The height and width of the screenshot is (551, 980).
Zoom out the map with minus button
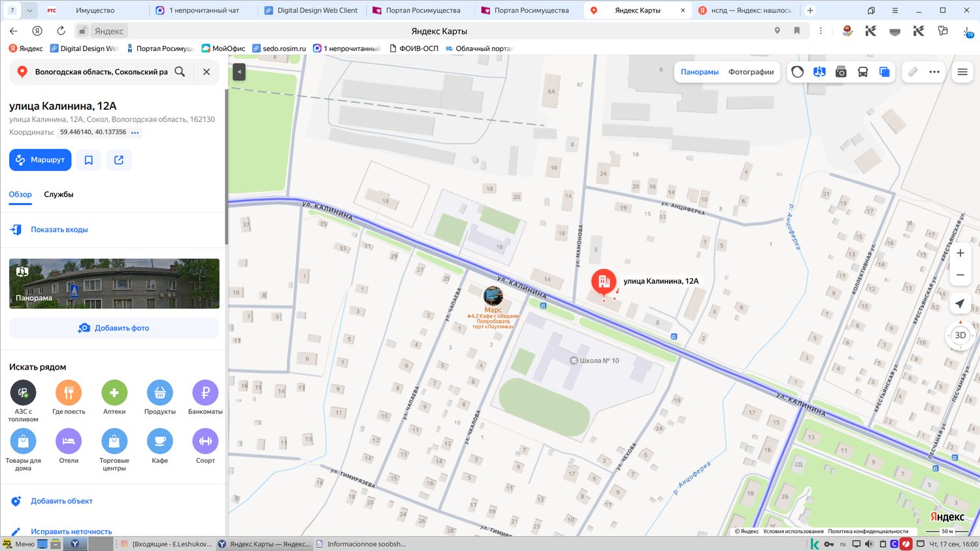coord(960,275)
